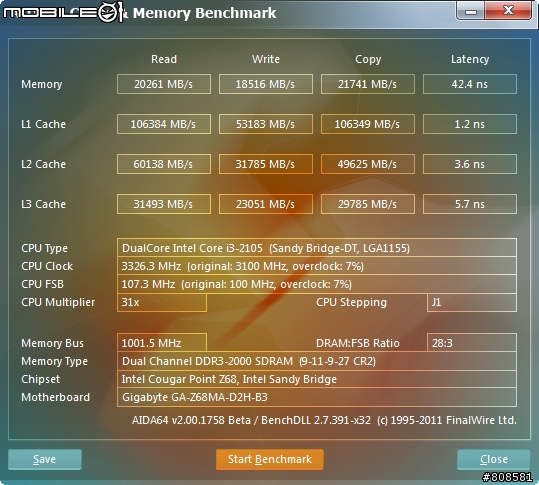Image resolution: width=539 pixels, height=485 pixels.
Task: Click the L3 Cache row label
Action: (x=43, y=204)
